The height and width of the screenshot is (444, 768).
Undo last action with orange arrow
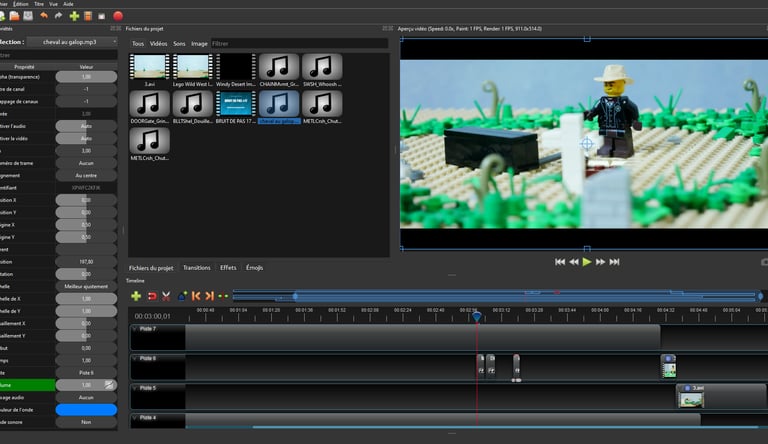[x=44, y=16]
